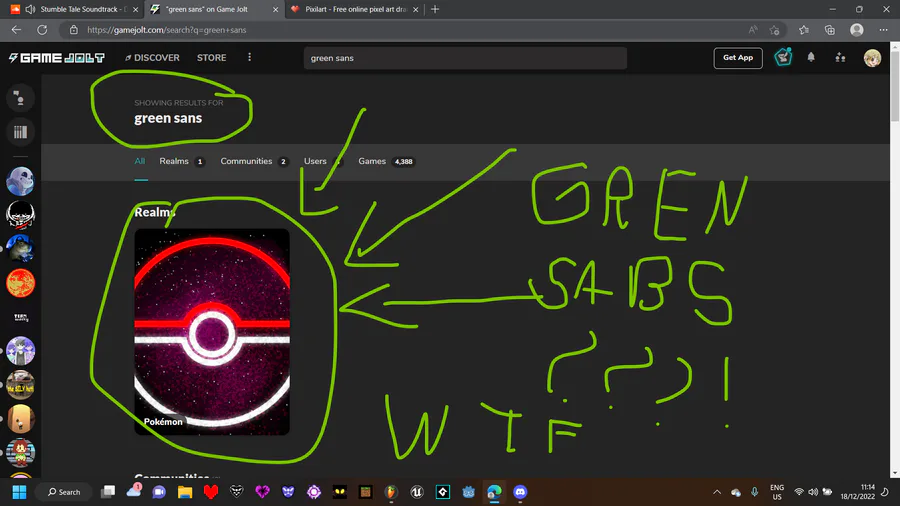This screenshot has height=506, width=900.
Task: Open the beige character community sidebar icon
Action: click(x=20, y=418)
